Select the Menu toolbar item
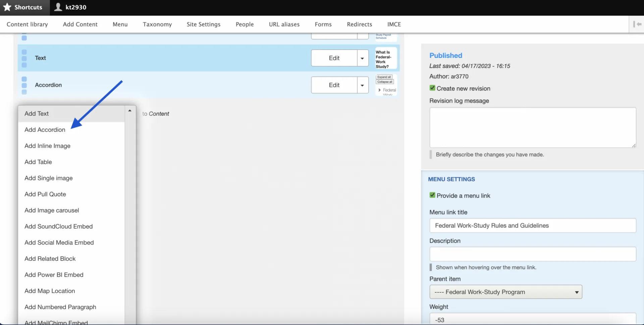 (120, 24)
